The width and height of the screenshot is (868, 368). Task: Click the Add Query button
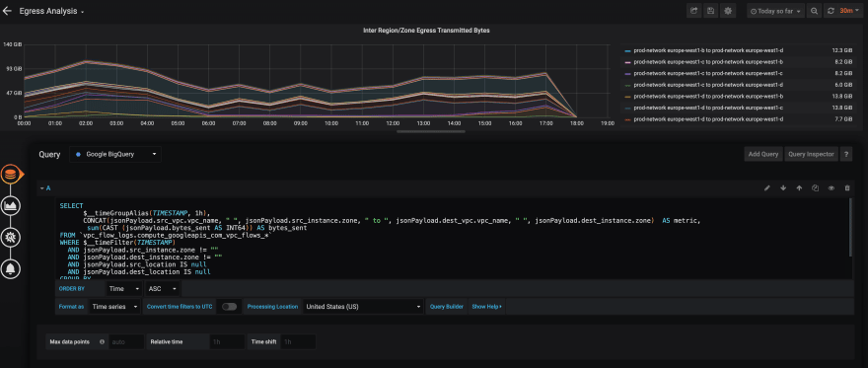click(762, 154)
